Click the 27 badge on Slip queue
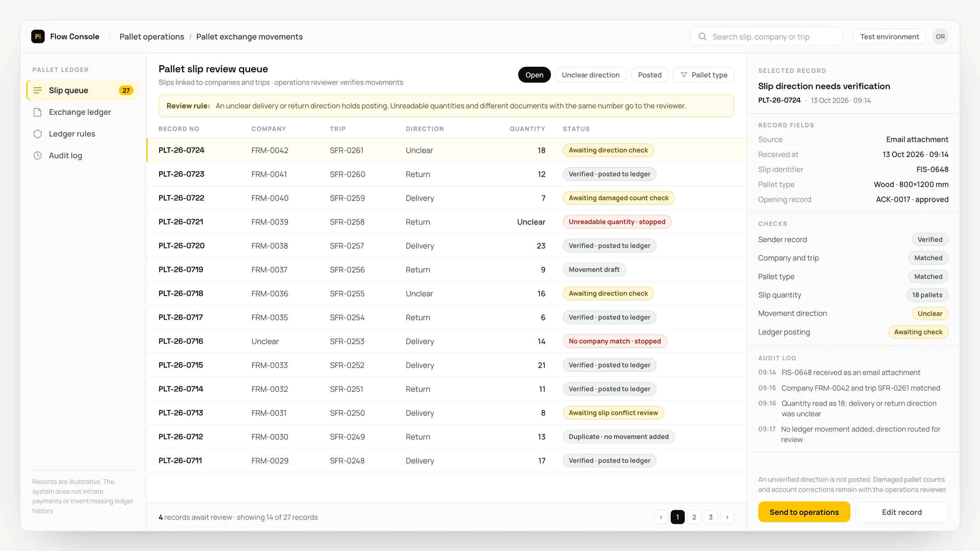Screen dimensions: 980x551 (126, 91)
